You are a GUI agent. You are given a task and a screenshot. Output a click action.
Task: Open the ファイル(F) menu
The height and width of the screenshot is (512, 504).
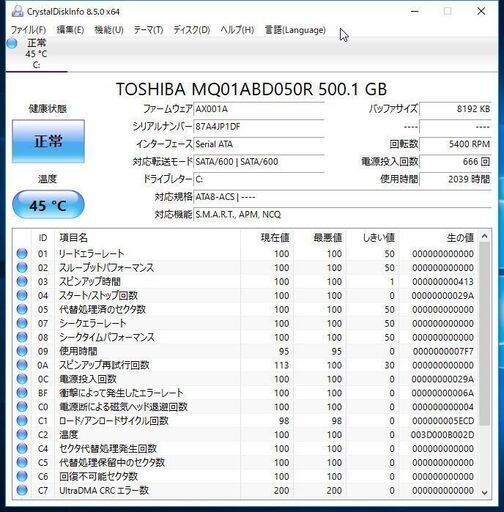28,30
